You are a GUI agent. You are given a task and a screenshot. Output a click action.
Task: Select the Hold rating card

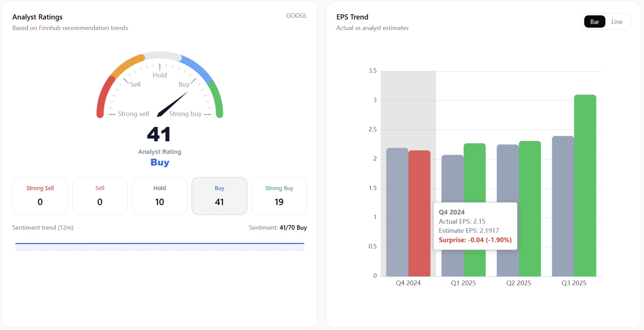pos(159,196)
